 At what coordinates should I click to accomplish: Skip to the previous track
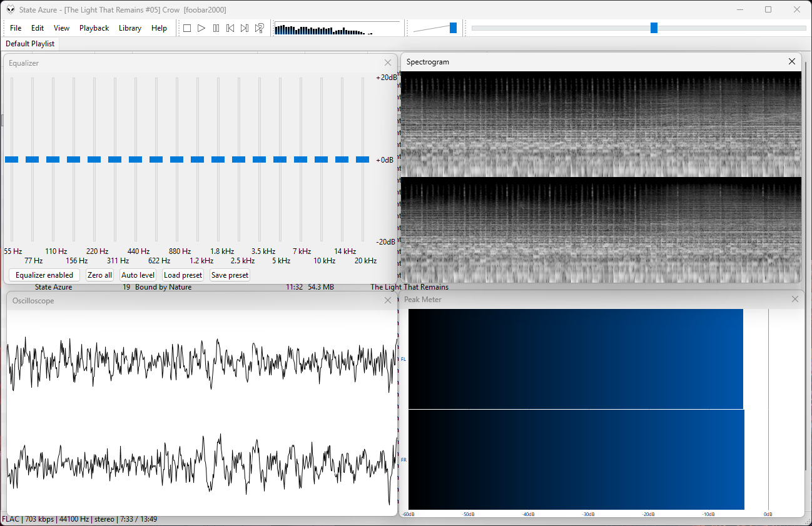tap(230, 28)
